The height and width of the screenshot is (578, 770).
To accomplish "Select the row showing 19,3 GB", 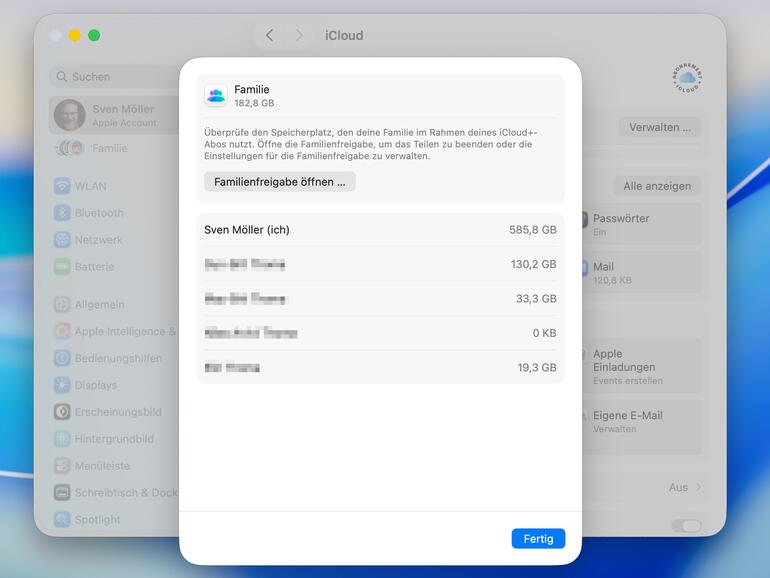I will 380,367.
